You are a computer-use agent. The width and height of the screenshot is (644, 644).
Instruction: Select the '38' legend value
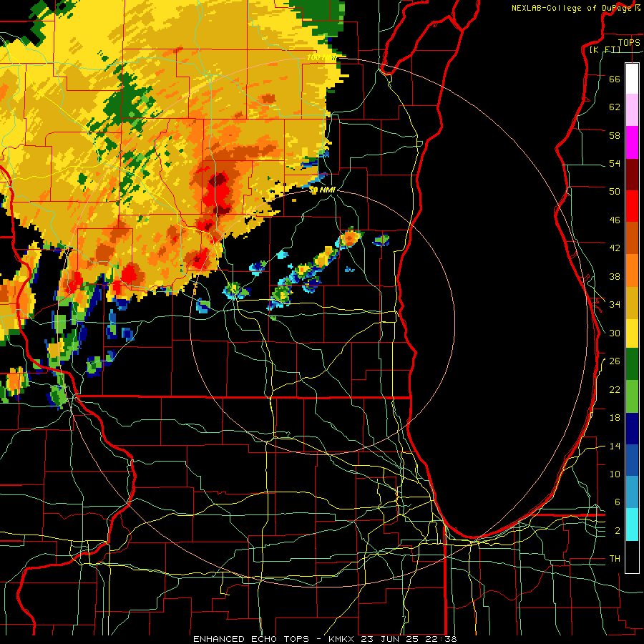tap(615, 276)
